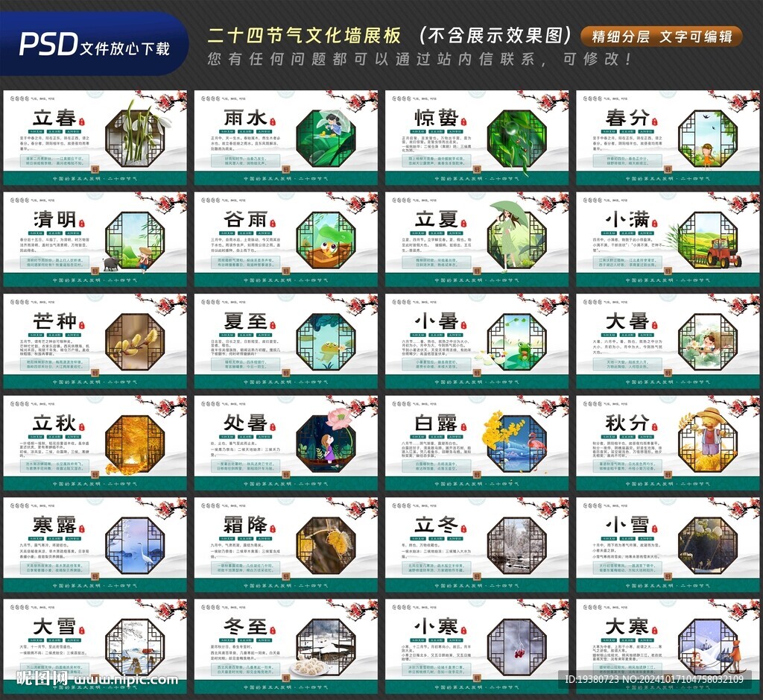This screenshot has width=763, height=700.
Task: Click the red tractor illustration in 小满
Action: click(x=724, y=252)
